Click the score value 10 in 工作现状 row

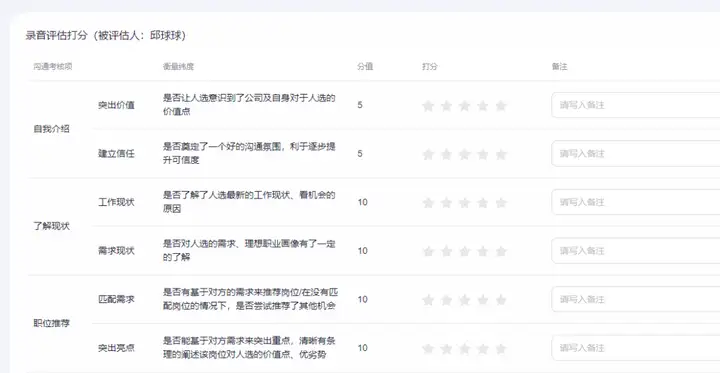pos(362,202)
